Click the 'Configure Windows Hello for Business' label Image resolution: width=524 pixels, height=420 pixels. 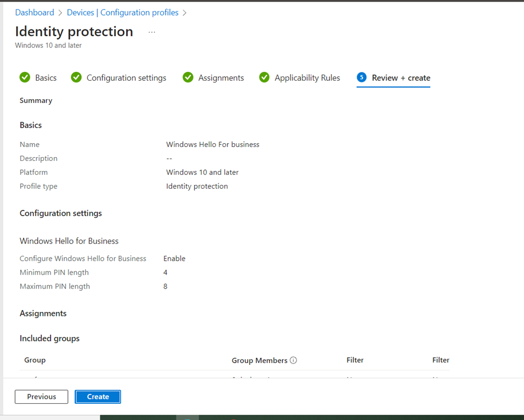click(83, 258)
